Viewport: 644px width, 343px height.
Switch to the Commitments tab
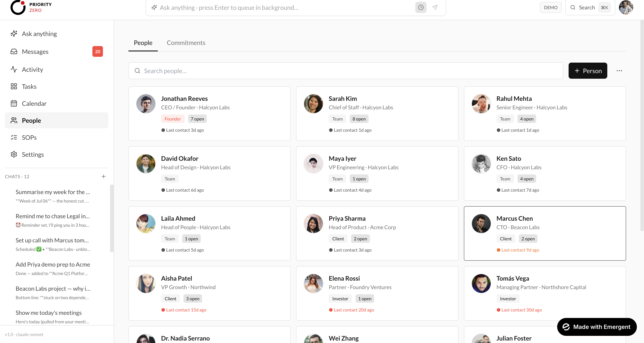(x=186, y=43)
